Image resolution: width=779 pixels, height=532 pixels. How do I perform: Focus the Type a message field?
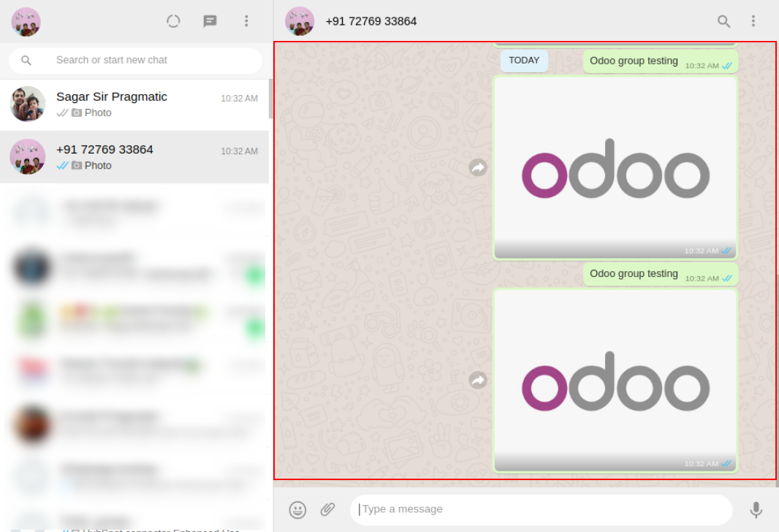click(541, 509)
